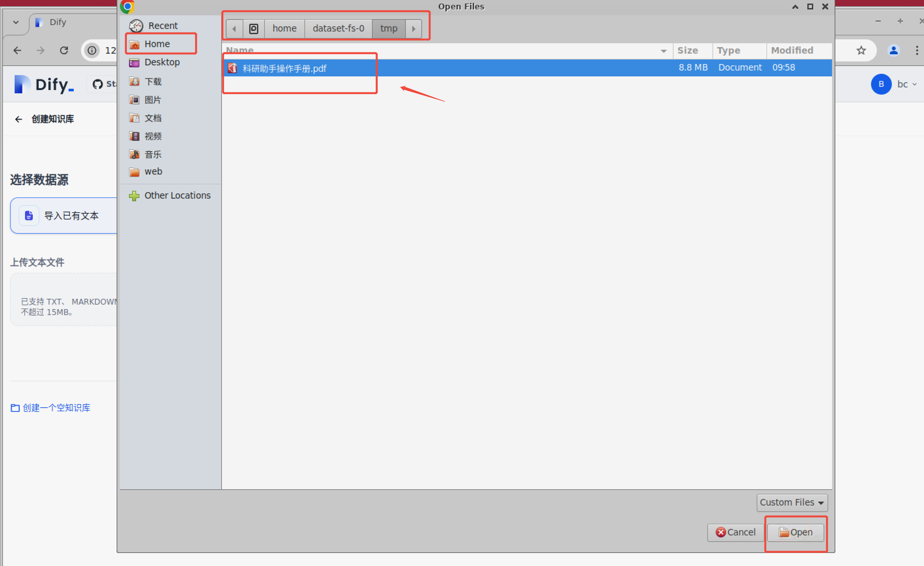The image size is (924, 566).
Task: Click the dataset-fs-0 breadcrumb path
Action: [x=337, y=28]
